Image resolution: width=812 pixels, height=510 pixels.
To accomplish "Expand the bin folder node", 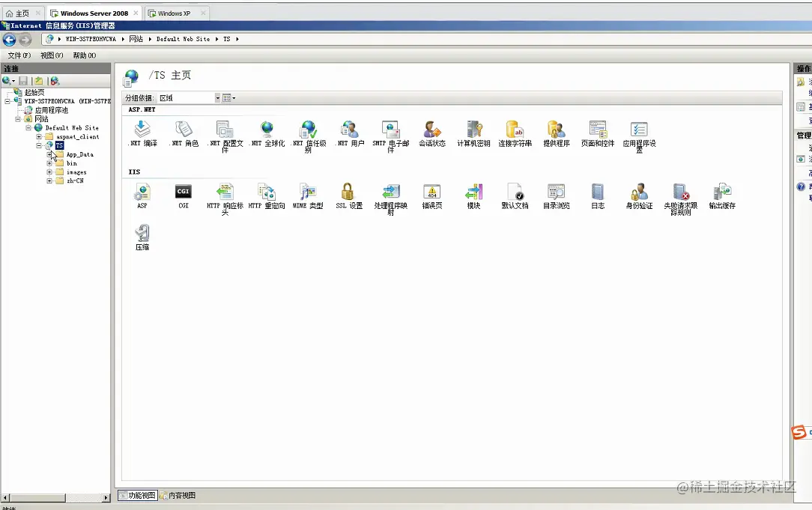I will [x=49, y=163].
